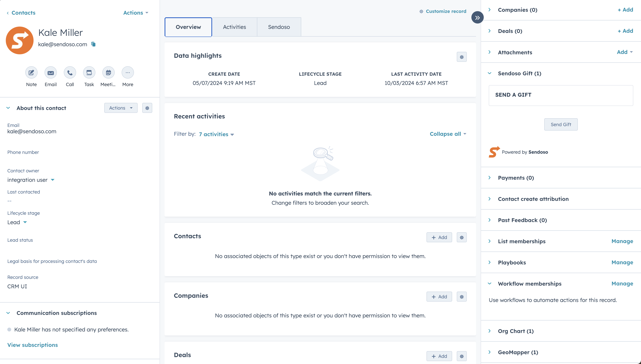Expand the Payments (0) section
This screenshot has height=364, width=641.
pyautogui.click(x=490, y=178)
